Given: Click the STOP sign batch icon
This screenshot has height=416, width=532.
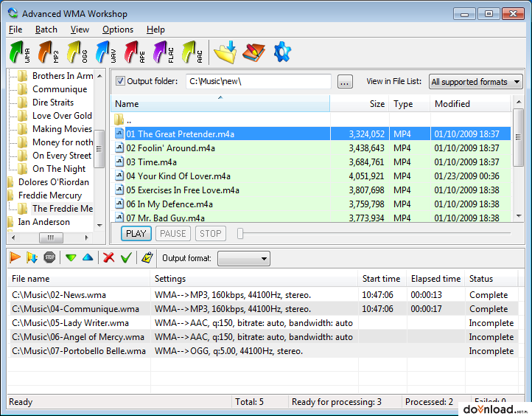Looking at the screenshot, I should [49, 257].
